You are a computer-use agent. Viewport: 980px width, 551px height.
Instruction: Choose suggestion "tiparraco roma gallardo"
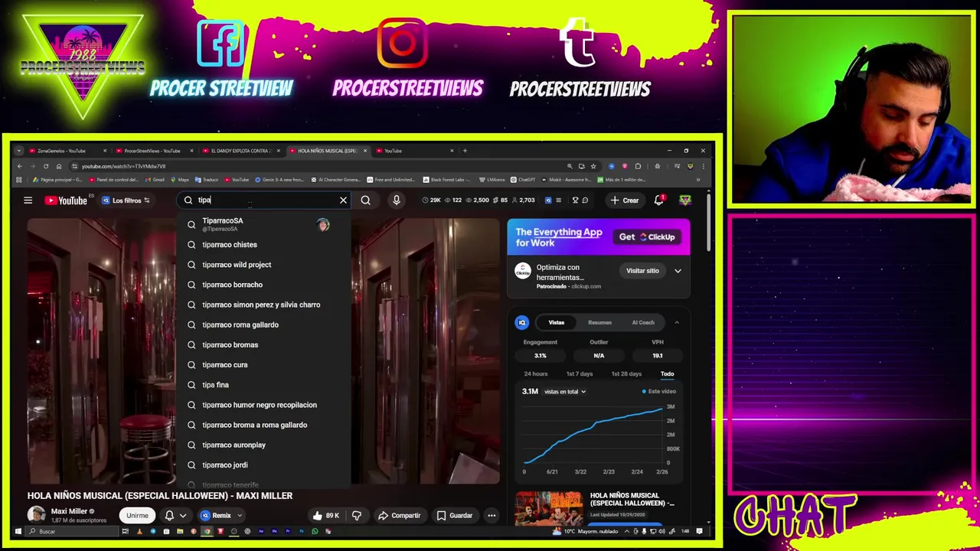point(264,324)
